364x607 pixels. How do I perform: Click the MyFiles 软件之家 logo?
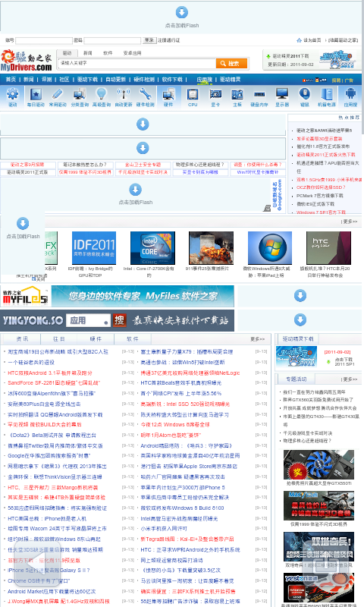pos(25,296)
